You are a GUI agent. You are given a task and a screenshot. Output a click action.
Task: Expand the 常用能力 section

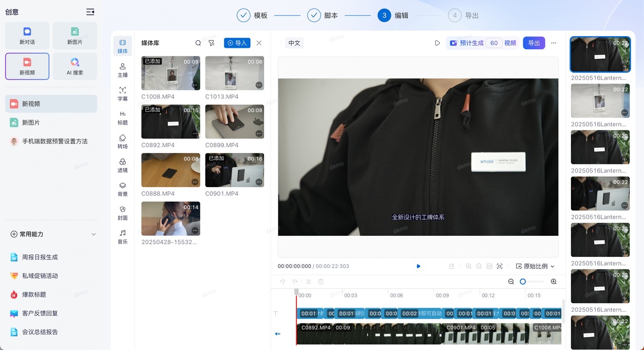click(x=93, y=234)
